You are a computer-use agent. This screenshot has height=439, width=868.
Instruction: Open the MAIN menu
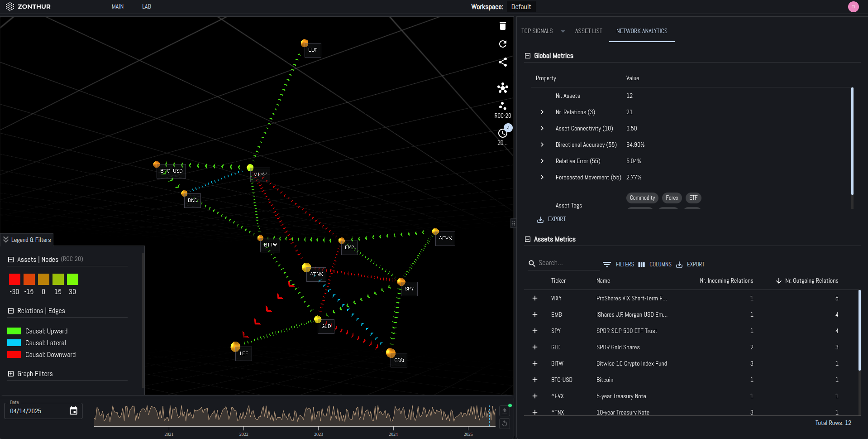point(118,7)
